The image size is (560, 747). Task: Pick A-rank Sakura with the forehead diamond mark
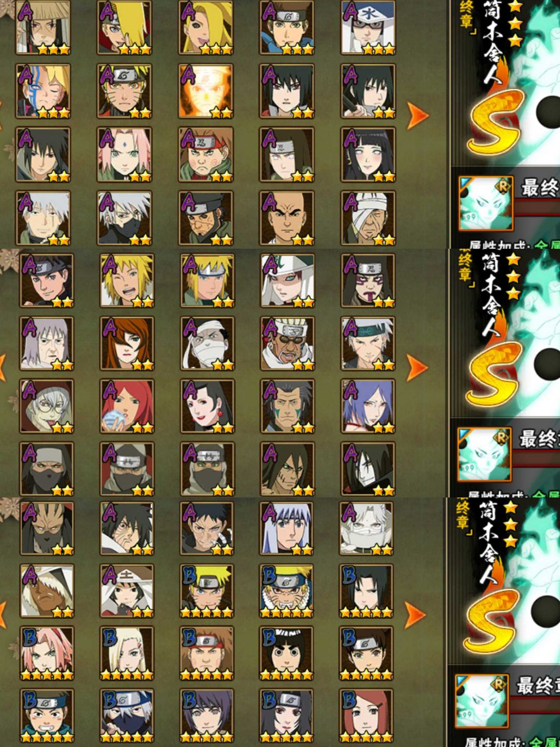124,155
